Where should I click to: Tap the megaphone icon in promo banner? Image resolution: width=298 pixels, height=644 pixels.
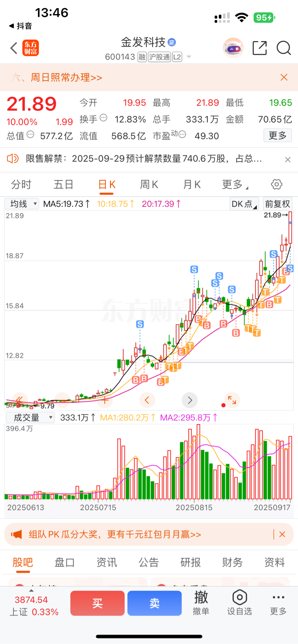[16, 534]
